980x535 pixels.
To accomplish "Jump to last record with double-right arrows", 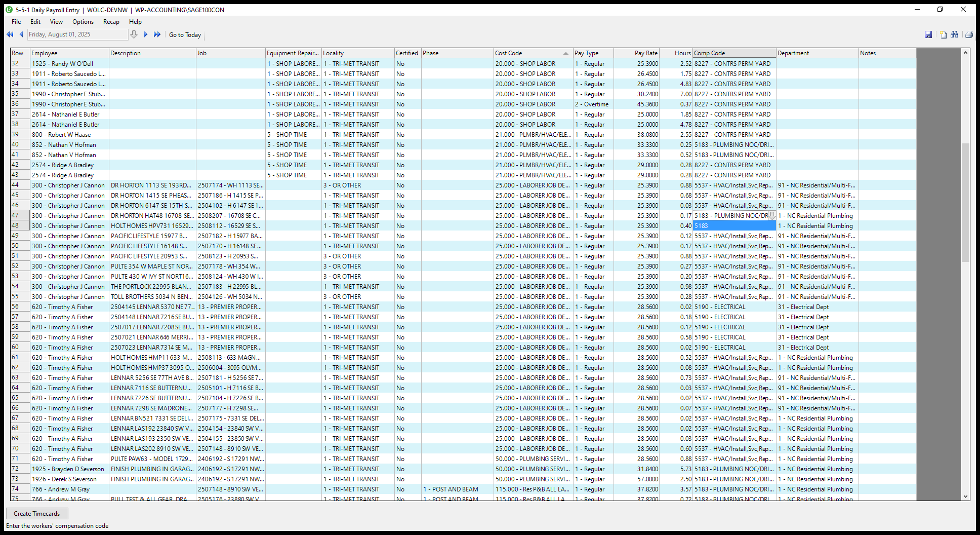I will [157, 34].
